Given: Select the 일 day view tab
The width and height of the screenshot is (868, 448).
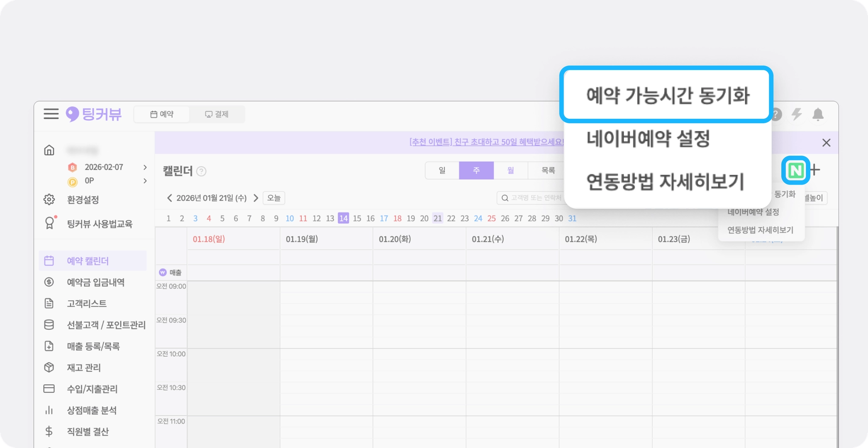Looking at the screenshot, I should [x=442, y=171].
